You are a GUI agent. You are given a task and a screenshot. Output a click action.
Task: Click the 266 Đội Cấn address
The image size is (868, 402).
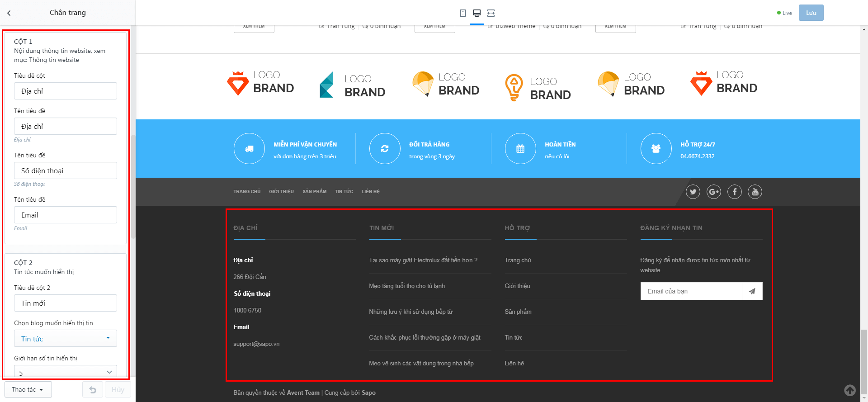point(250,277)
